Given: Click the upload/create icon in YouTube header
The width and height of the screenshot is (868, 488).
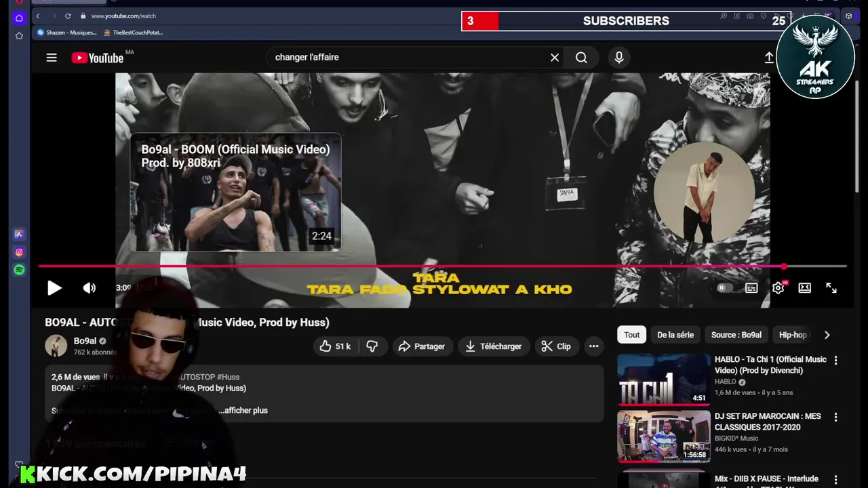Looking at the screenshot, I should pos(769,58).
